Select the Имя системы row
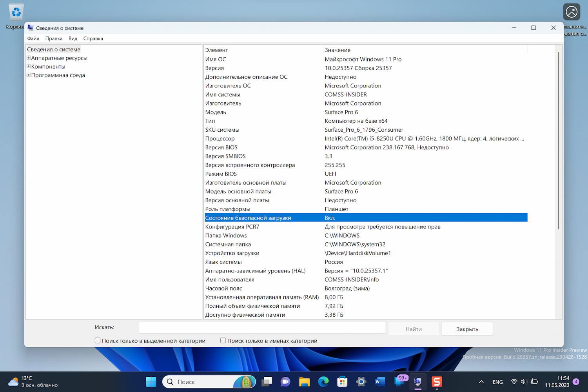Screen dimensions: 588x392 pyautogui.click(x=366, y=94)
